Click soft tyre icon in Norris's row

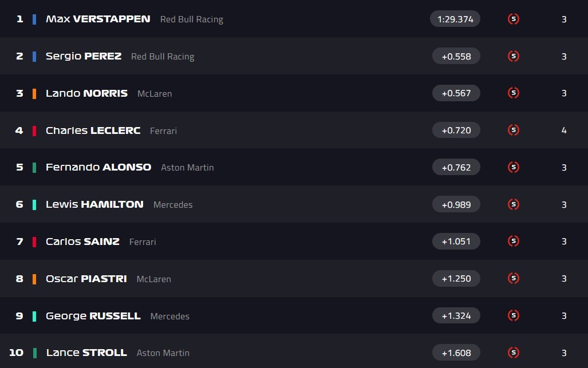[514, 93]
